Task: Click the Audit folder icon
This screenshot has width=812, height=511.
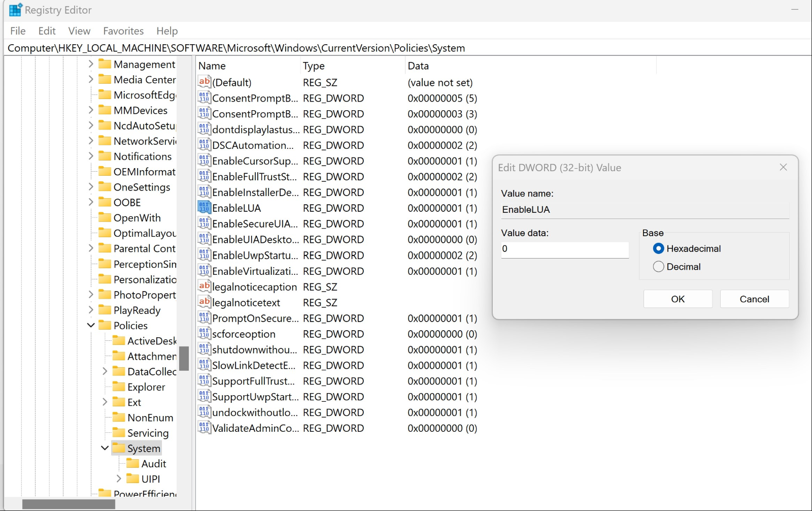Action: tap(132, 463)
